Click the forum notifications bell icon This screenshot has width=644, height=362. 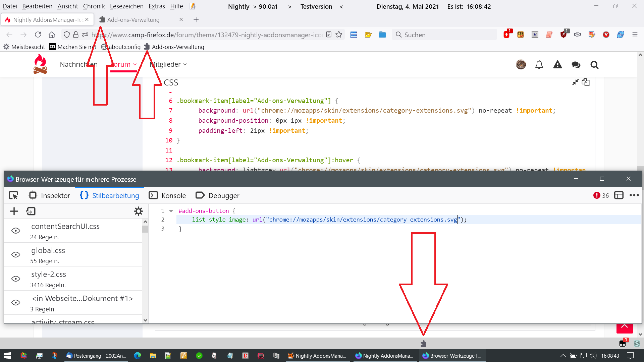point(539,65)
